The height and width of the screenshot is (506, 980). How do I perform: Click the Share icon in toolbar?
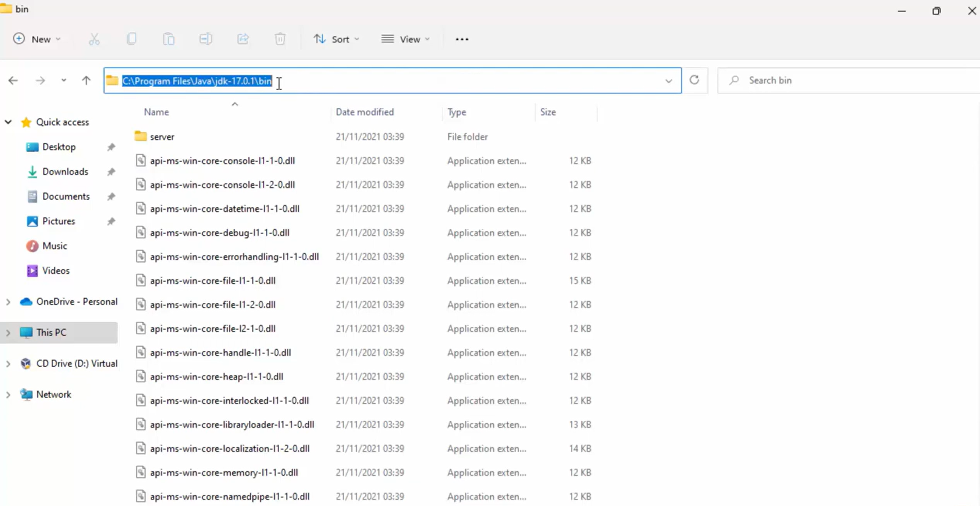[x=243, y=39]
